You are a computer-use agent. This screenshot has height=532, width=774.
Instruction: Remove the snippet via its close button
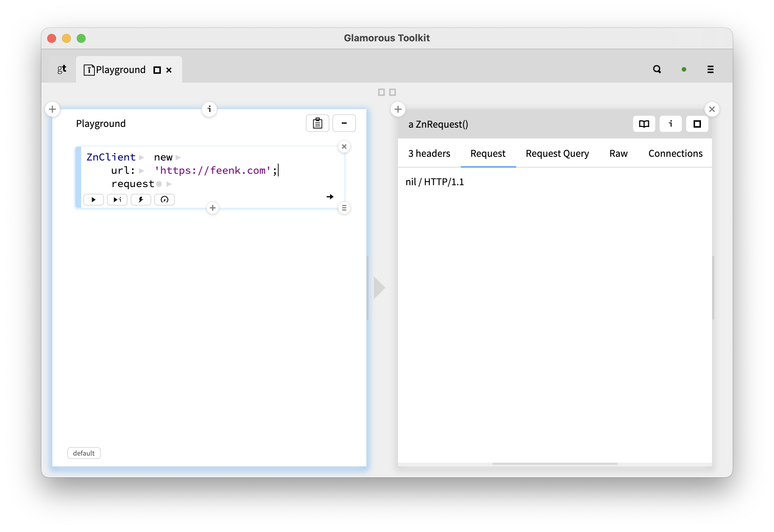pyautogui.click(x=344, y=146)
